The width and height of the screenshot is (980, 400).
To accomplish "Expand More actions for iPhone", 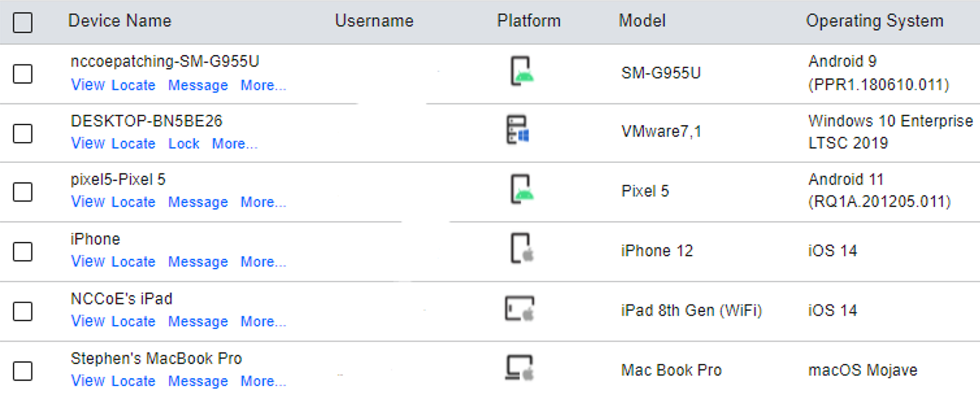I will [x=263, y=262].
